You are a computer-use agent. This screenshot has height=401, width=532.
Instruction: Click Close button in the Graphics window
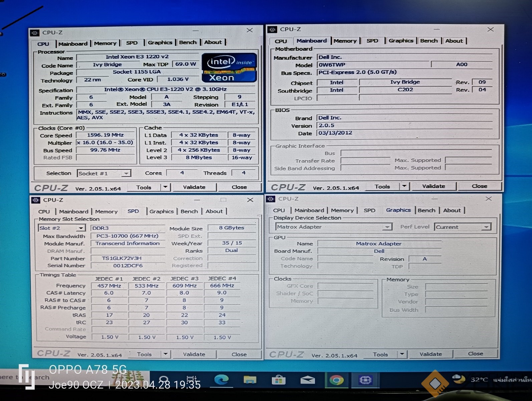click(x=475, y=354)
